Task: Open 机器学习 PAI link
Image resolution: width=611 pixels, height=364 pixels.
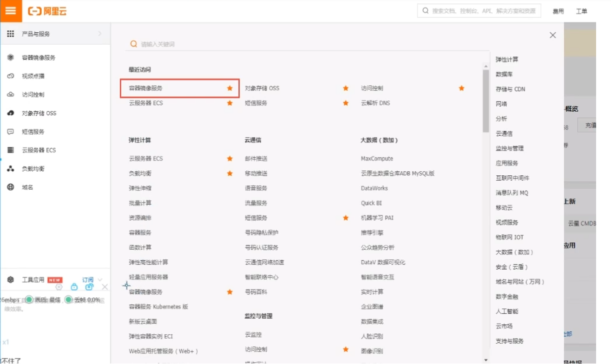Action: (x=377, y=218)
